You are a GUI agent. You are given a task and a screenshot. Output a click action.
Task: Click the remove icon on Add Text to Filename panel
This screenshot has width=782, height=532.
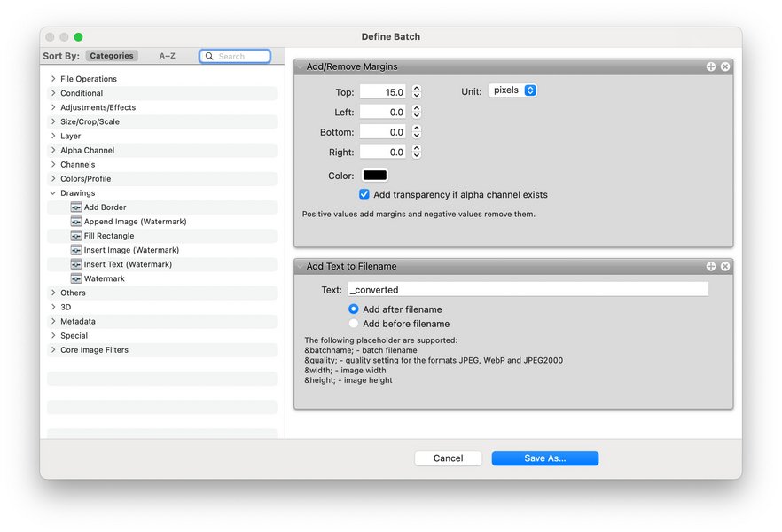pyautogui.click(x=725, y=266)
